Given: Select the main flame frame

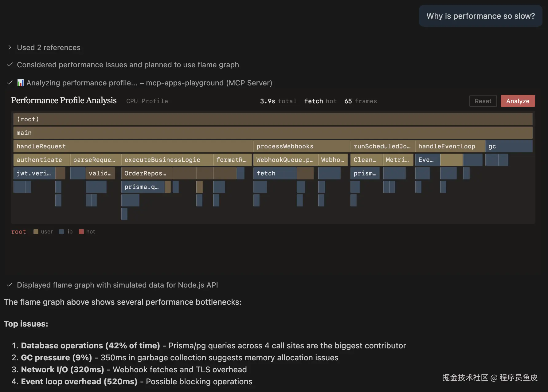Looking at the screenshot, I should 273,133.
